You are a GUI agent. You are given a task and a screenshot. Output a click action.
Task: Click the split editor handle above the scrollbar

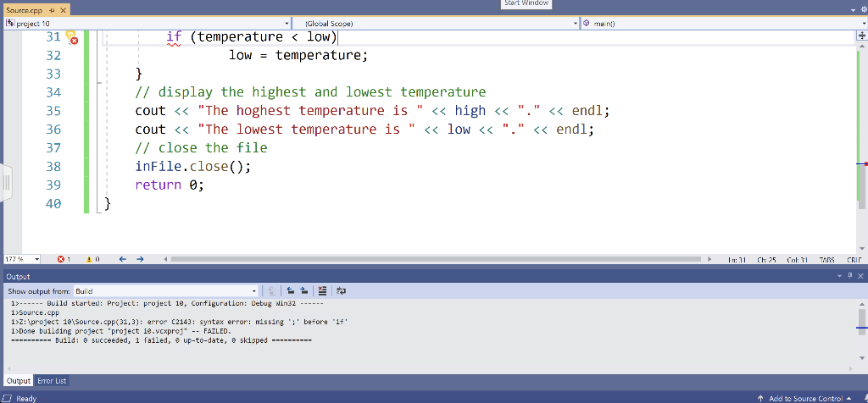tap(862, 35)
